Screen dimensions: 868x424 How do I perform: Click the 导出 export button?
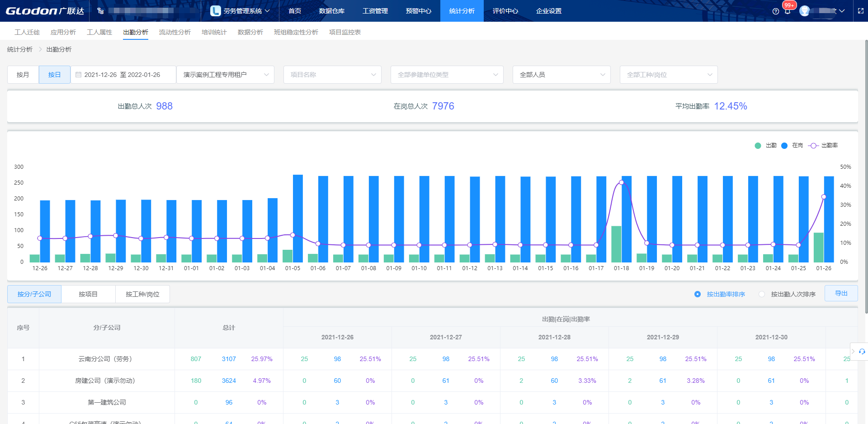point(841,293)
